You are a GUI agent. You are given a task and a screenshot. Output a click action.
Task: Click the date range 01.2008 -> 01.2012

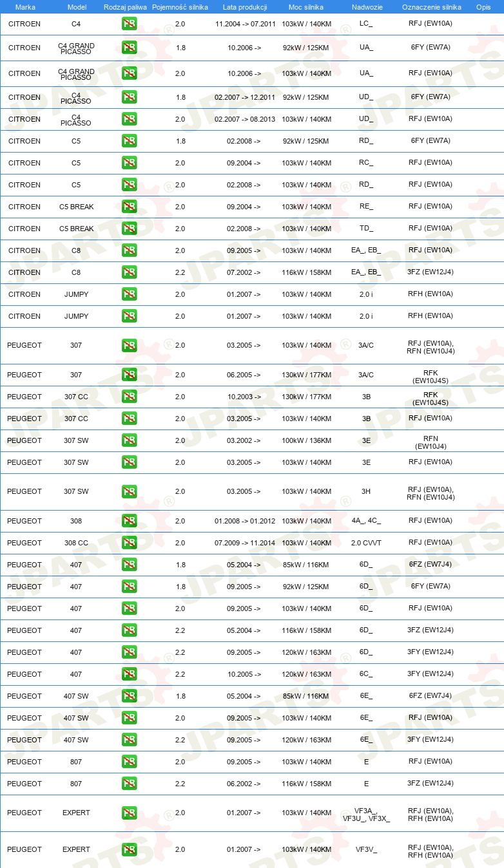tap(245, 522)
